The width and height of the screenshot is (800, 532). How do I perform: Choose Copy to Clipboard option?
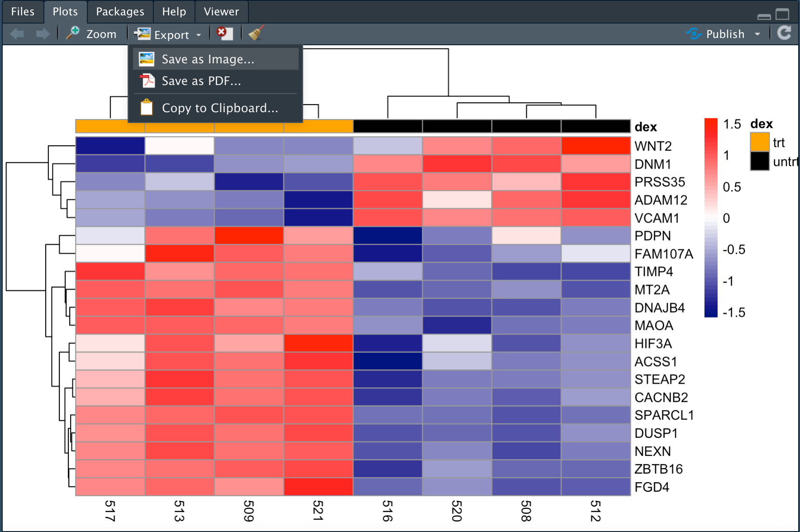pos(219,108)
